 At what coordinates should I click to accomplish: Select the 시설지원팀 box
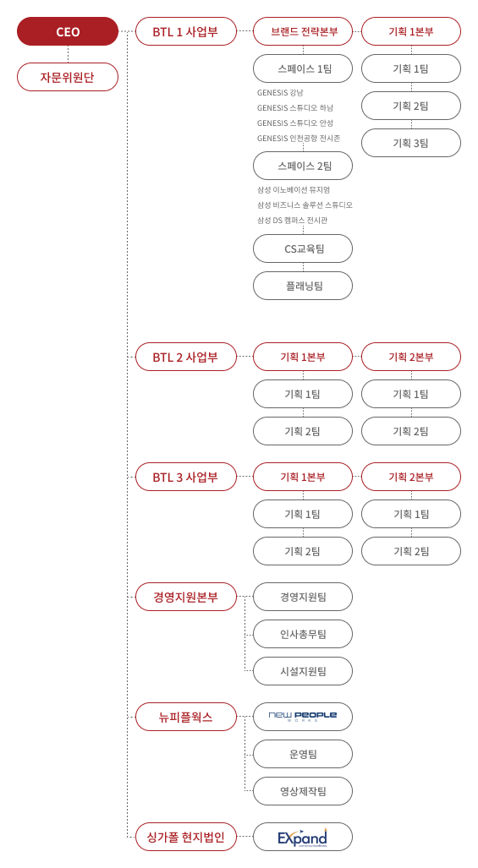tap(302, 671)
